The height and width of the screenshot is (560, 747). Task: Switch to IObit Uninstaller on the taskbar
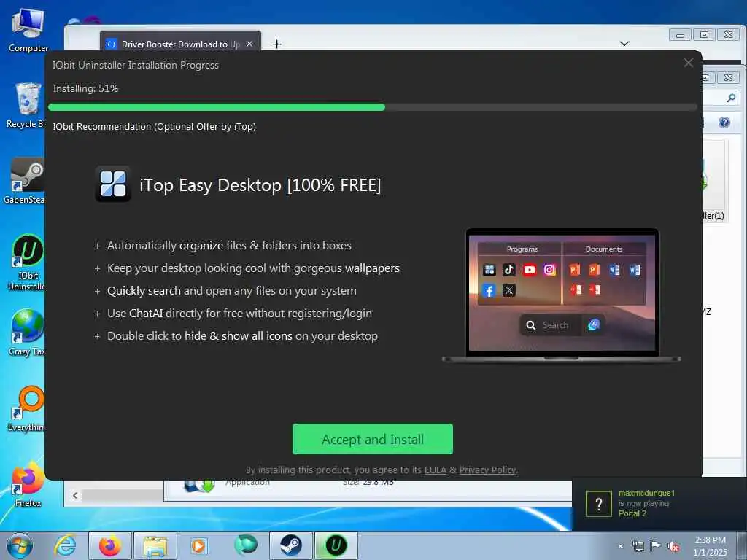[336, 545]
